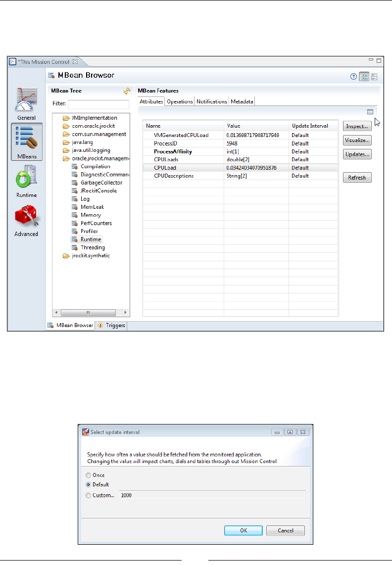
Task: Click the tree scrollbar right arrow
Action: (x=126, y=312)
